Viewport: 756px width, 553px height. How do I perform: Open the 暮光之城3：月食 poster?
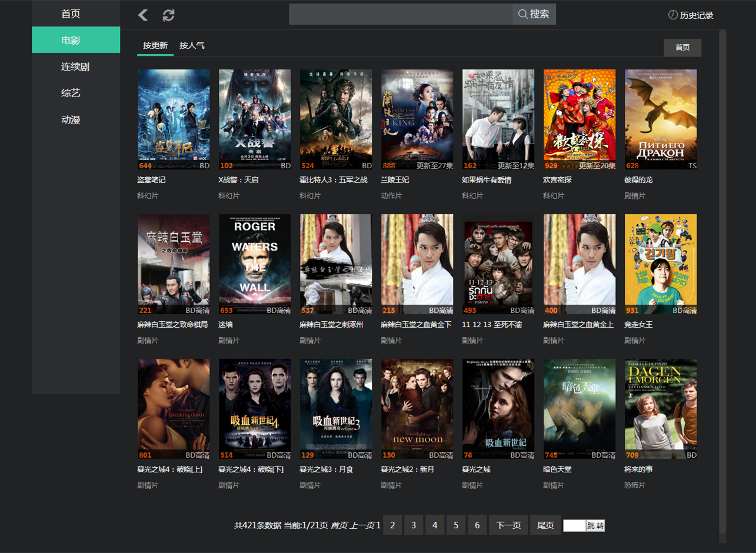(x=336, y=409)
